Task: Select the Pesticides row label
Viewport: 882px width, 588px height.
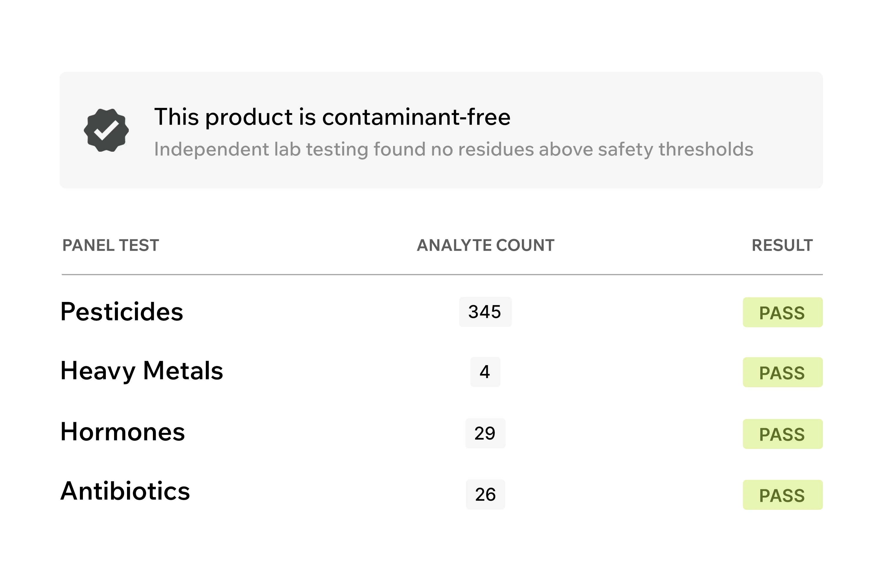Action: [x=122, y=312]
